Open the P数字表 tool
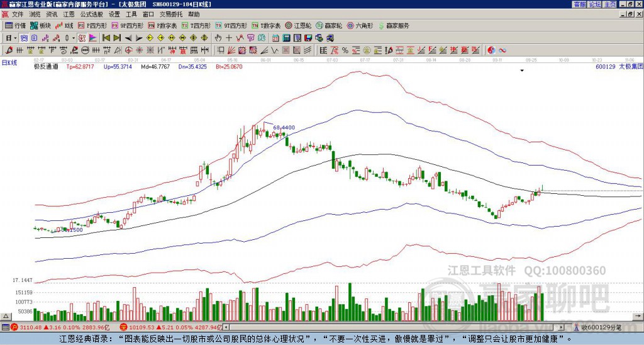 [163, 25]
